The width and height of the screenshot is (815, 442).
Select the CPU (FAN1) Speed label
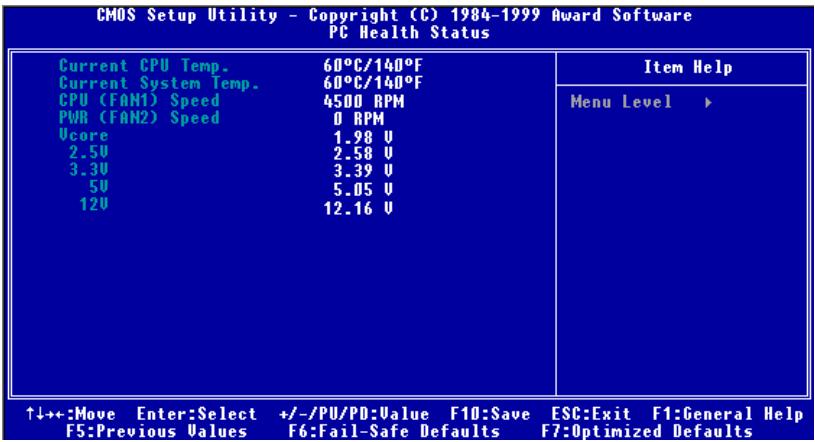(139, 100)
